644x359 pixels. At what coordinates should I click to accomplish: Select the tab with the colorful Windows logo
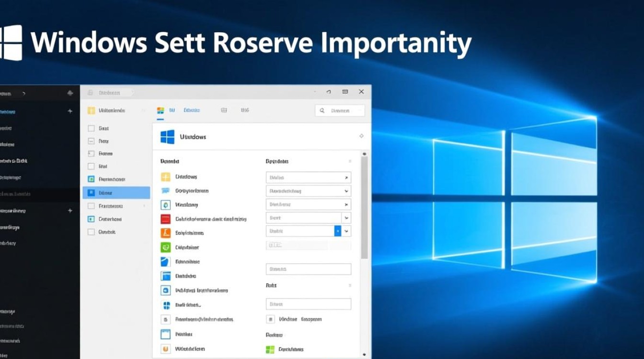161,111
